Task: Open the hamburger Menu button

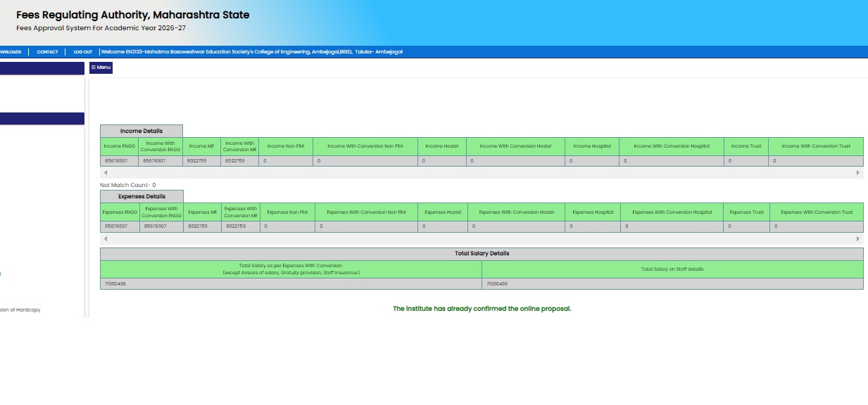Action: tap(101, 67)
